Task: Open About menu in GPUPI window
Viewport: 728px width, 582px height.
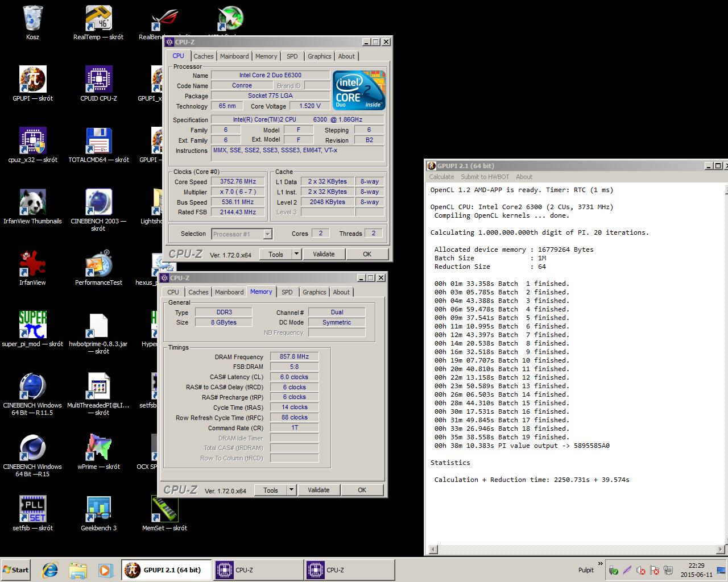Action: click(524, 177)
